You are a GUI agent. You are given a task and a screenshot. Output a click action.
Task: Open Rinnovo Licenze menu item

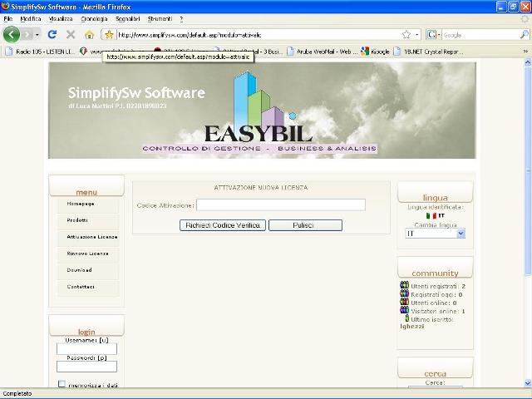[x=87, y=254]
